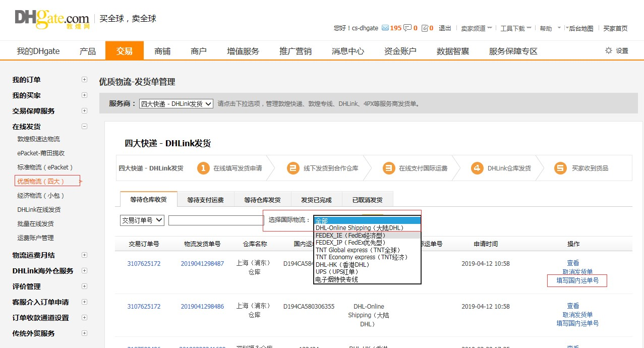Image resolution: width=644 pixels, height=348 pixels.
Task: Click the edit note icon in the header
Action: (x=425, y=28)
